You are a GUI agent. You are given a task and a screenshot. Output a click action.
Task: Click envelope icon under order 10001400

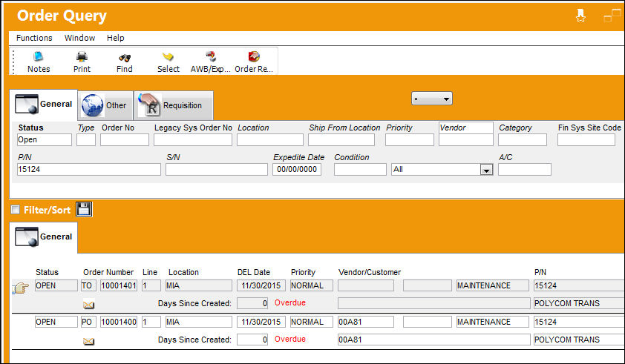coord(88,341)
